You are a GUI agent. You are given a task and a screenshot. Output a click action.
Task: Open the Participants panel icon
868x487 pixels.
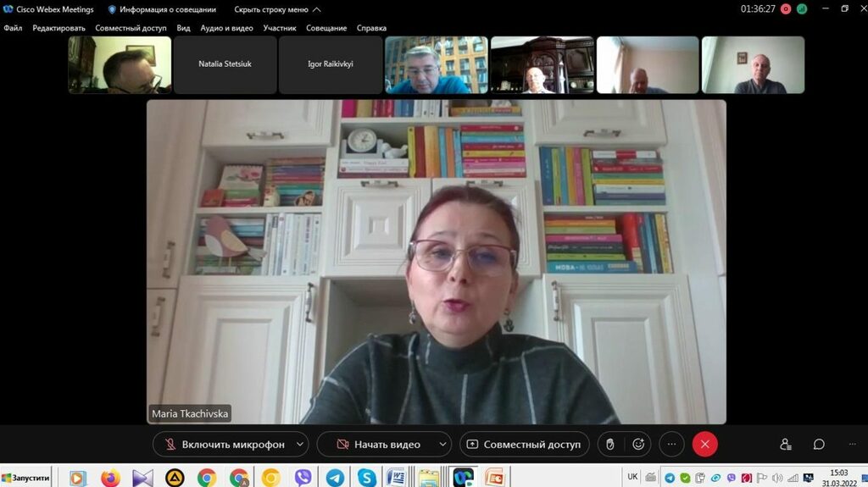click(x=786, y=444)
